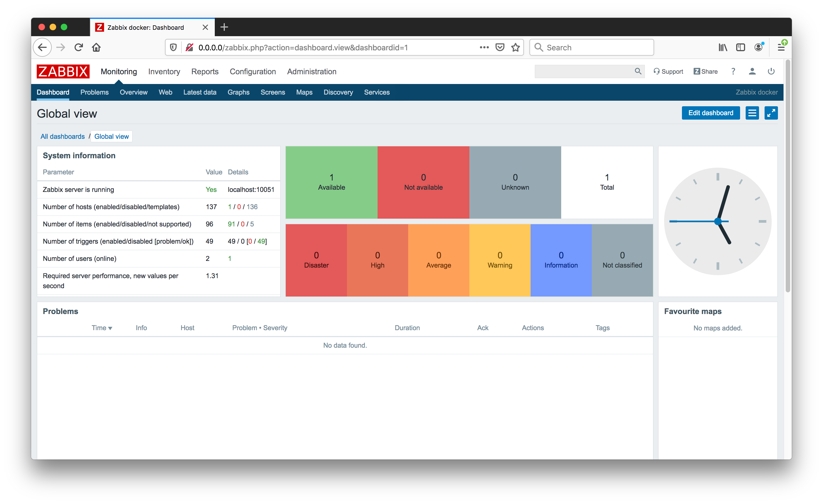Enter fullscreen kiosk mode

pyautogui.click(x=771, y=113)
